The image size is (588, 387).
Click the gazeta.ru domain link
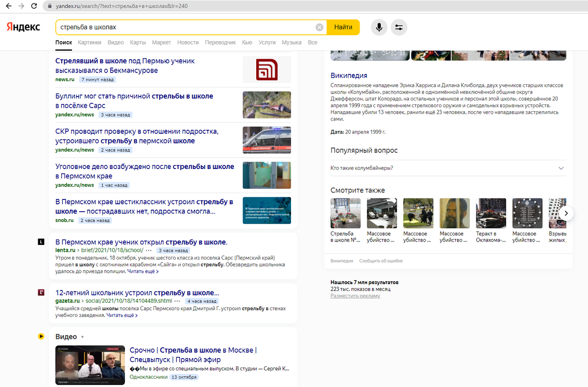tap(69, 301)
